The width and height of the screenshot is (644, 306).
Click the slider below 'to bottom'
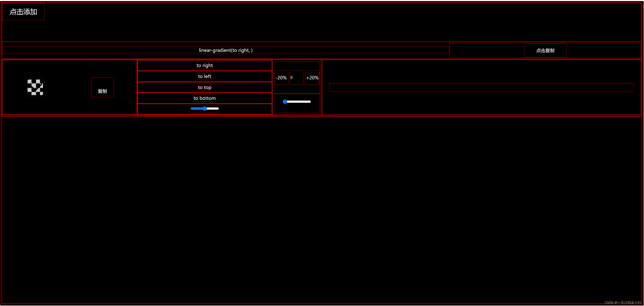[x=205, y=109]
